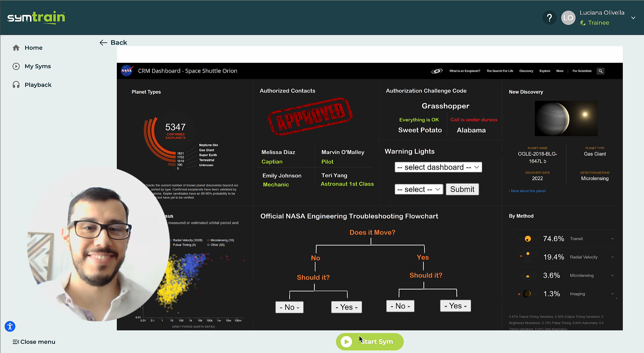
Task: Expand the Transit method row
Action: (x=612, y=239)
